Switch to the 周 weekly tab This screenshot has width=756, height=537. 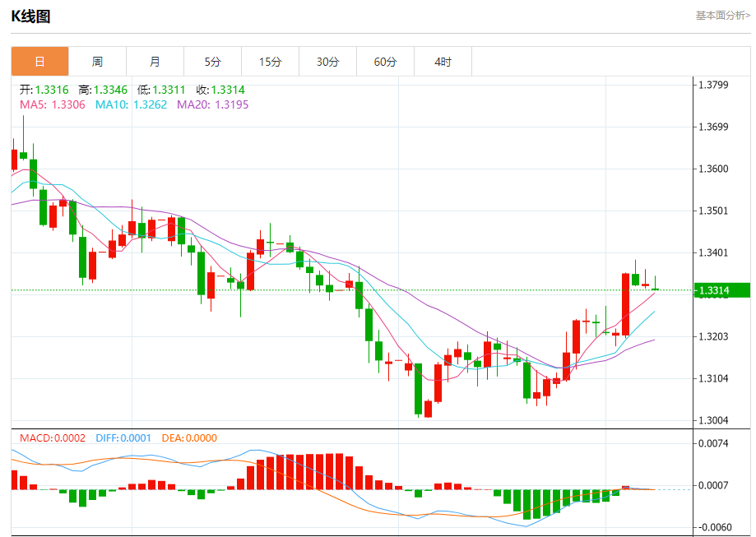pyautogui.click(x=97, y=61)
